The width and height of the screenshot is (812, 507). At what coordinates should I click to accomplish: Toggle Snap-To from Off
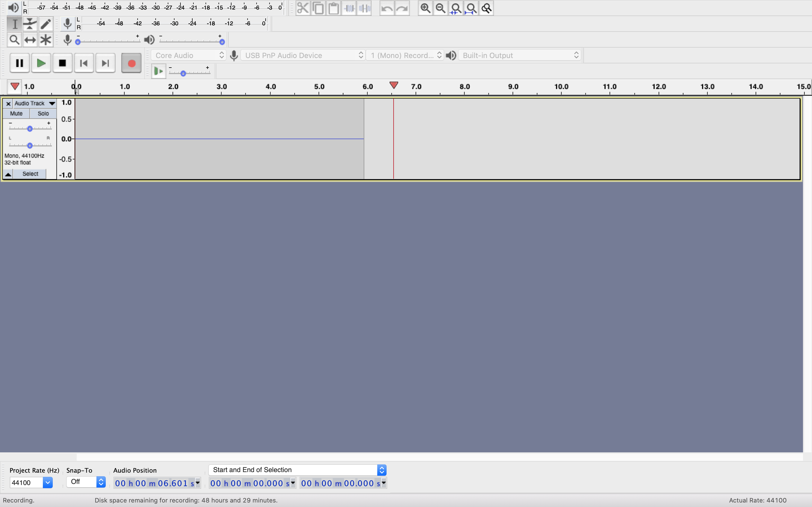(x=85, y=482)
